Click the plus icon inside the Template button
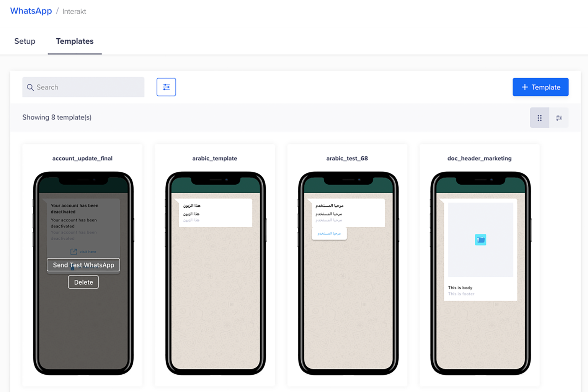 [x=524, y=87]
